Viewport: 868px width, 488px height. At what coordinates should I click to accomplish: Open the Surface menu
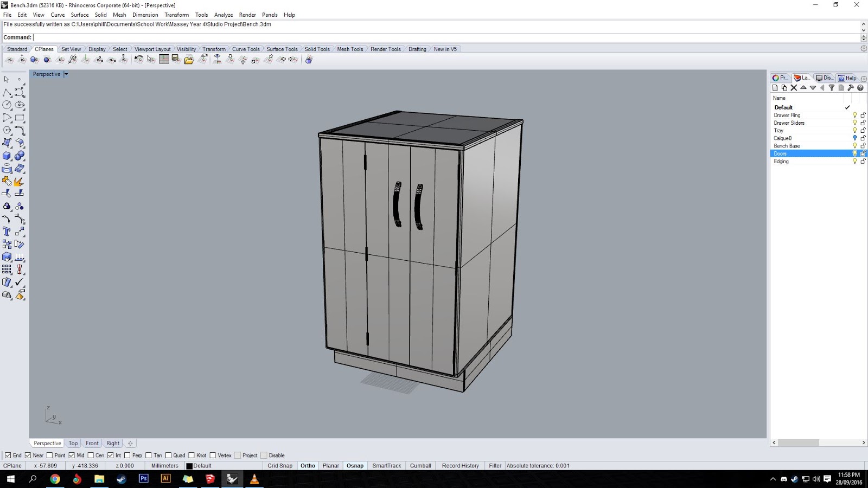click(79, 15)
